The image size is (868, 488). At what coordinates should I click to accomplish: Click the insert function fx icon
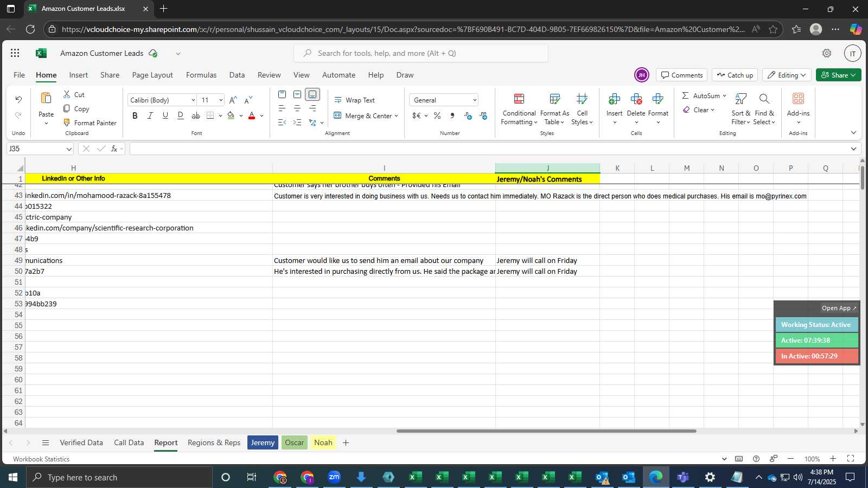click(114, 149)
